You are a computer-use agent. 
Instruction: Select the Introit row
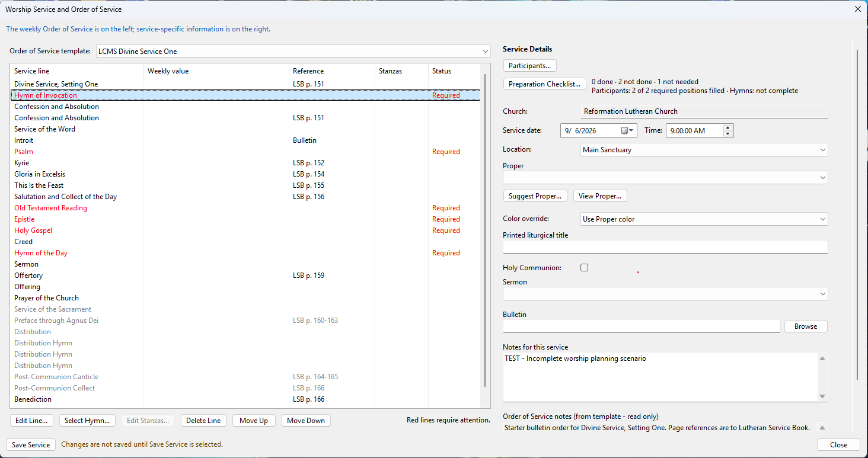click(245, 140)
